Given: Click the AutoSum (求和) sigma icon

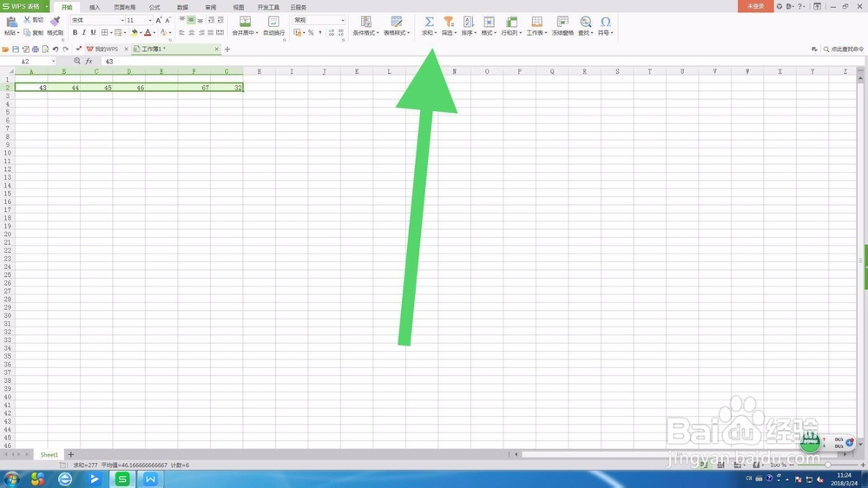Looking at the screenshot, I should (x=429, y=22).
